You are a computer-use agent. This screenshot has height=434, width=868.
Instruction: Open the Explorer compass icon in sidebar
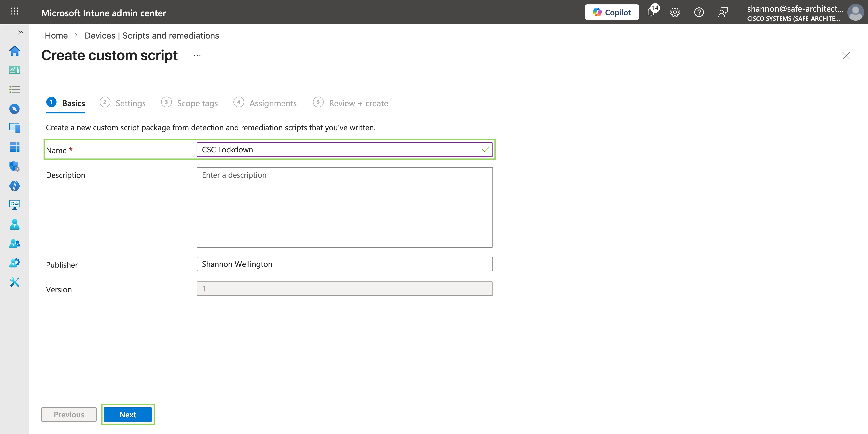[x=14, y=109]
